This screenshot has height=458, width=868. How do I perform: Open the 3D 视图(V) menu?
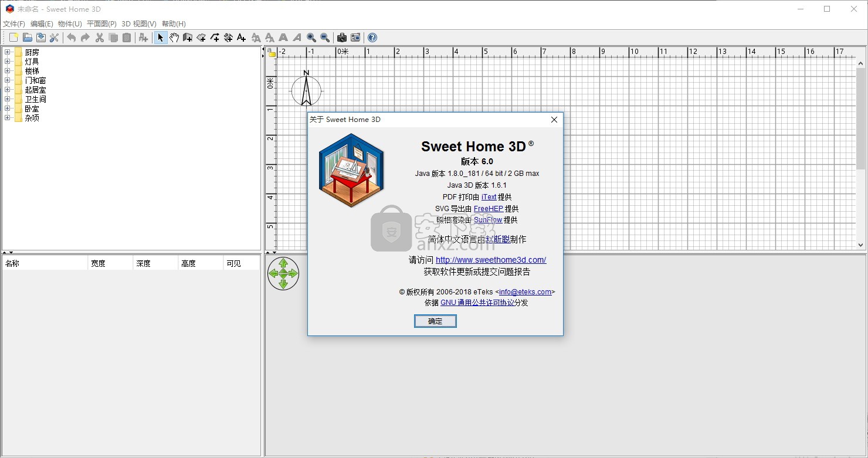139,24
